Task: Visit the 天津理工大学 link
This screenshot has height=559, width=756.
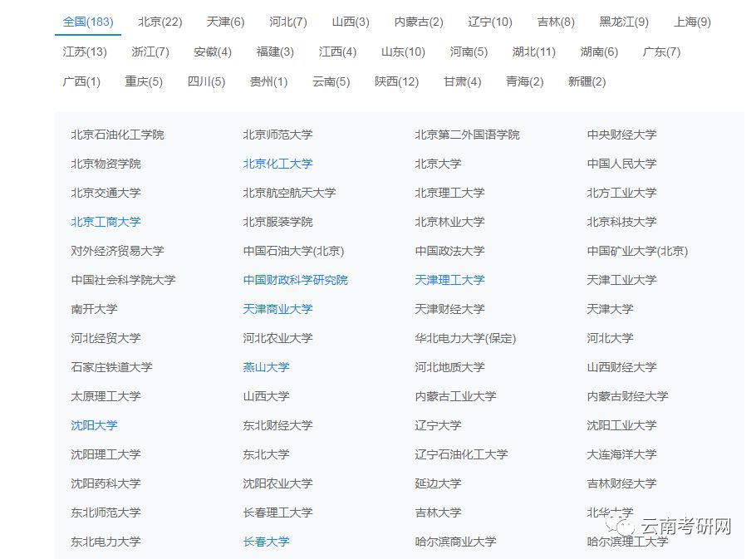Action: coord(449,280)
